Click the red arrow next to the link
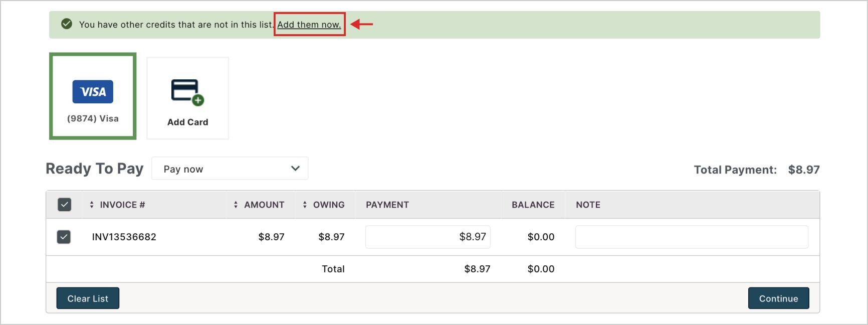The width and height of the screenshot is (868, 325). coord(361,24)
